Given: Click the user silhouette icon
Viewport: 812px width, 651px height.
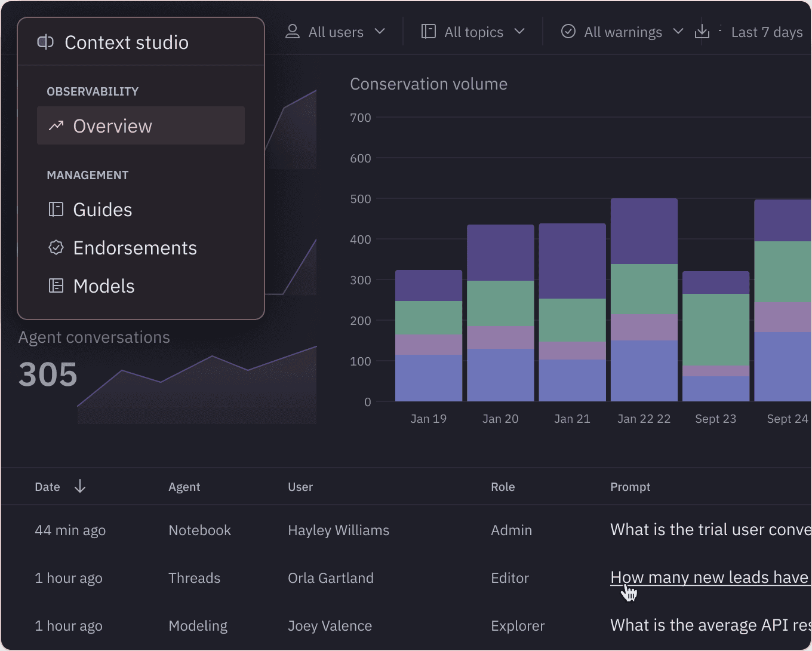Looking at the screenshot, I should click(x=293, y=32).
